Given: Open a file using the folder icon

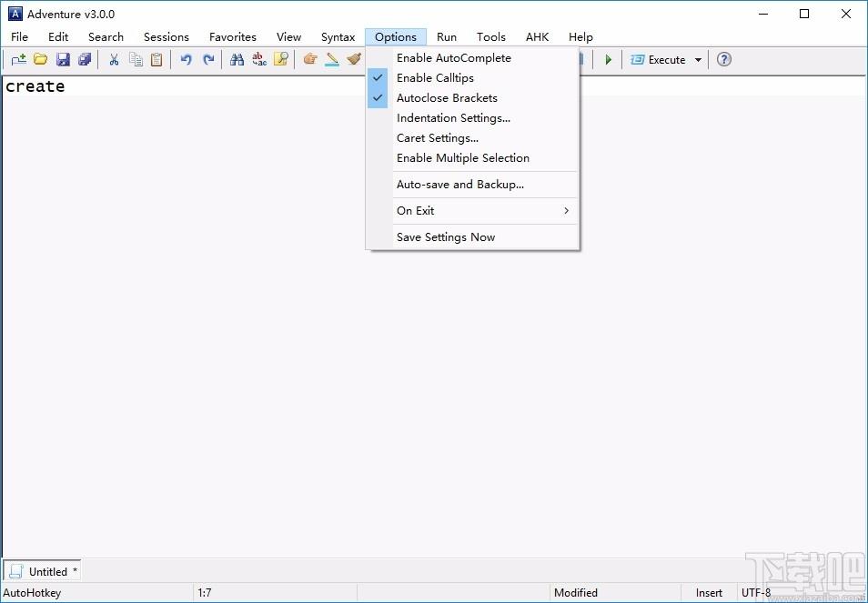Looking at the screenshot, I should pyautogui.click(x=40, y=59).
